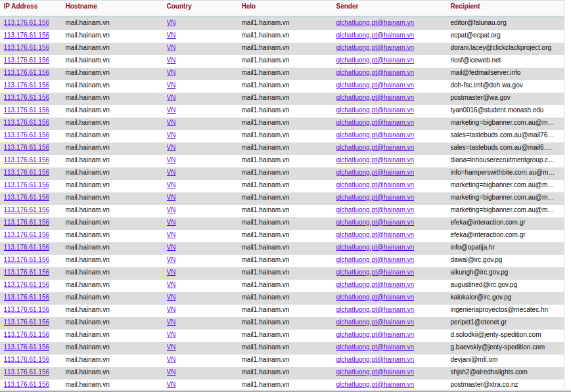Open VN country link in ecpat@ecpat.org row
Image resolution: width=571 pixels, height=392 pixels.
click(x=171, y=35)
